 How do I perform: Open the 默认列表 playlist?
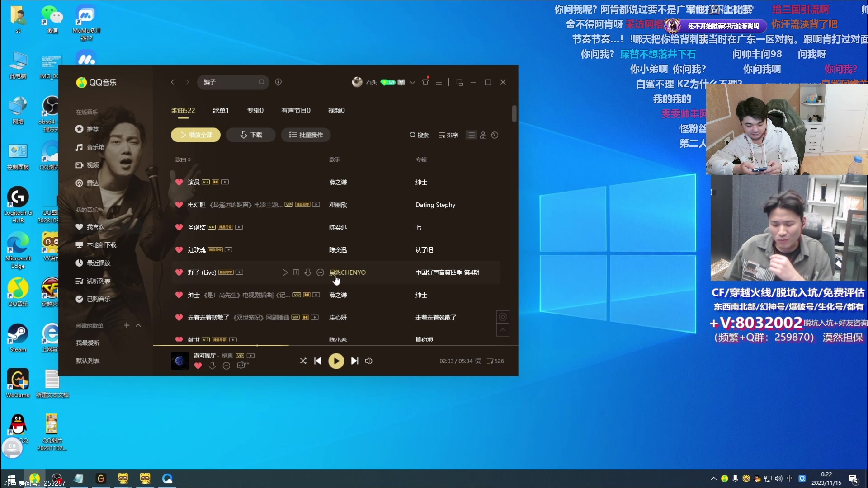coord(88,361)
